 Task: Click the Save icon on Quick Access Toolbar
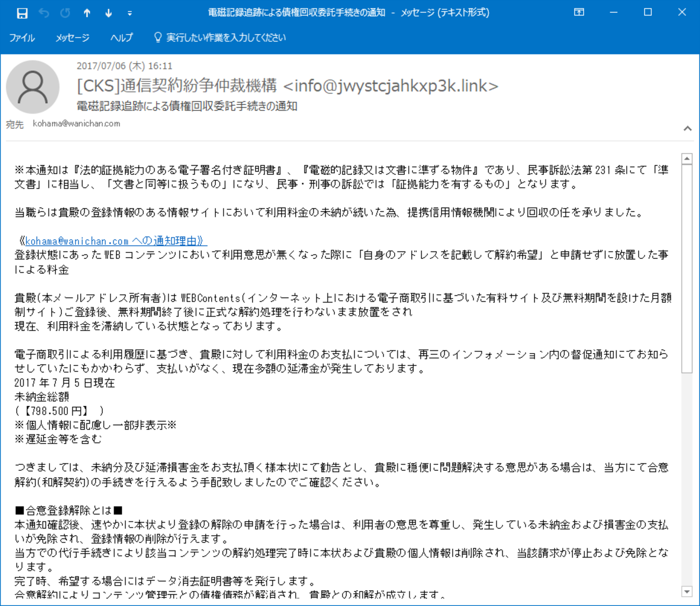click(x=21, y=12)
